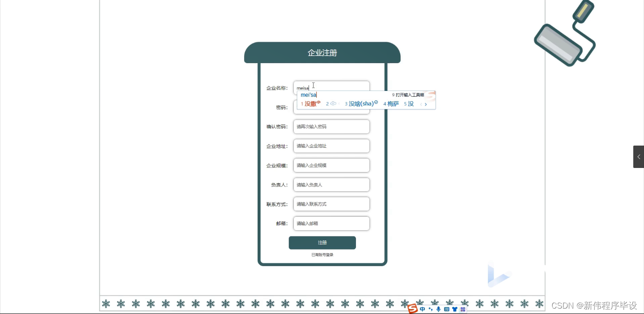Collapse the right-edge side panel chevron

639,157
